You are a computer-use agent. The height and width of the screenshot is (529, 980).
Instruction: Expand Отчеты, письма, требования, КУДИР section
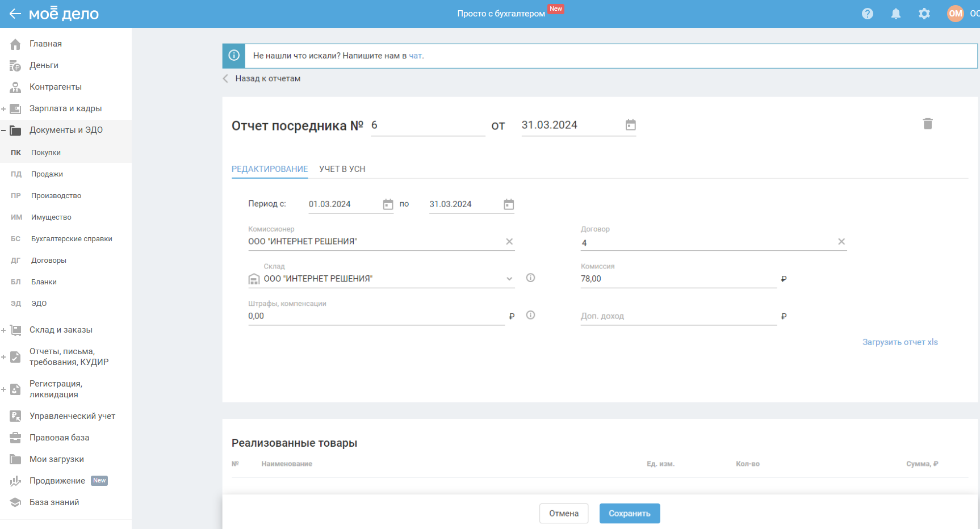click(3, 357)
